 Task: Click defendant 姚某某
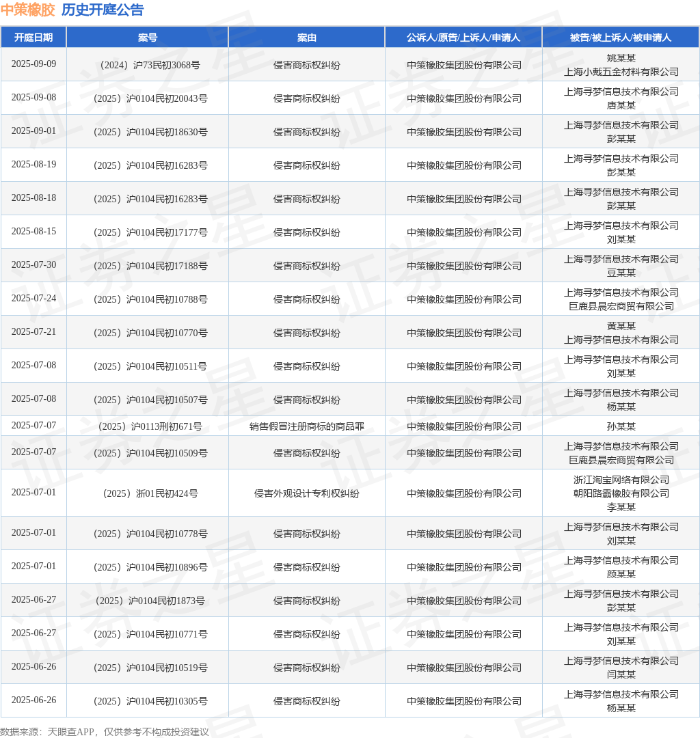[621, 58]
